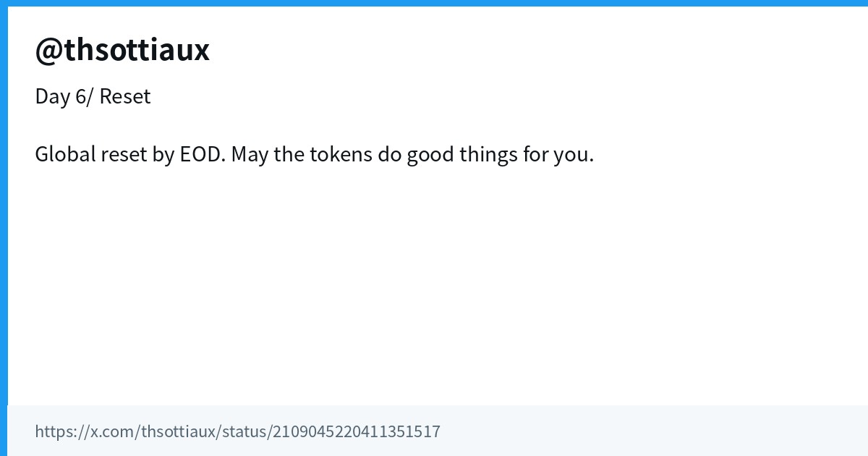
Task: Open the x.com status URL in footer
Action: pos(237,431)
